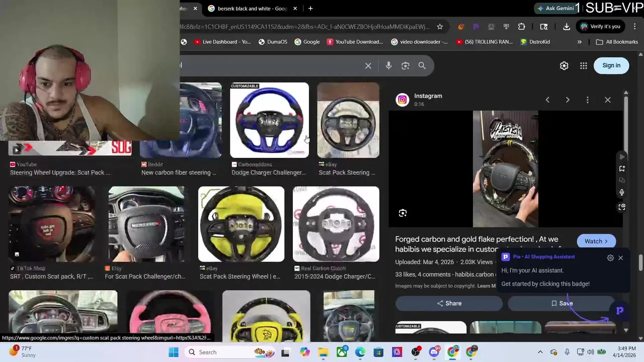This screenshot has height=362, width=644.
Task: Open Google bookmark in bookmarks bar
Action: pyautogui.click(x=307, y=42)
